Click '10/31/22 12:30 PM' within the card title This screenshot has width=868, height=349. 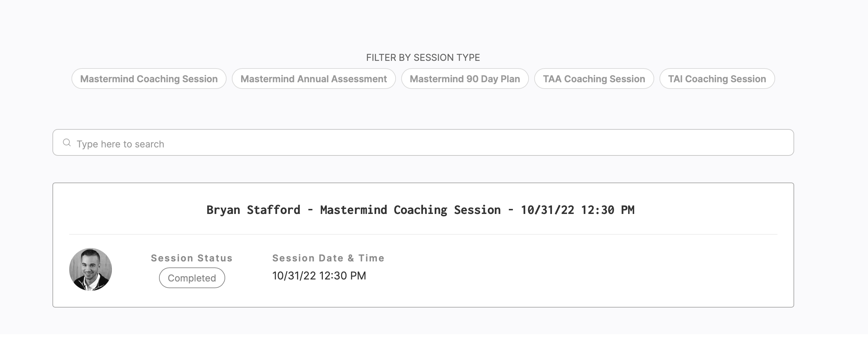pos(578,210)
